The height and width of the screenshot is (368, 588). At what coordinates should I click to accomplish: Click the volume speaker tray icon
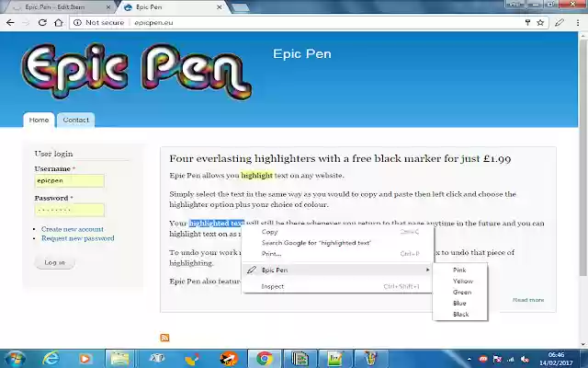click(525, 360)
